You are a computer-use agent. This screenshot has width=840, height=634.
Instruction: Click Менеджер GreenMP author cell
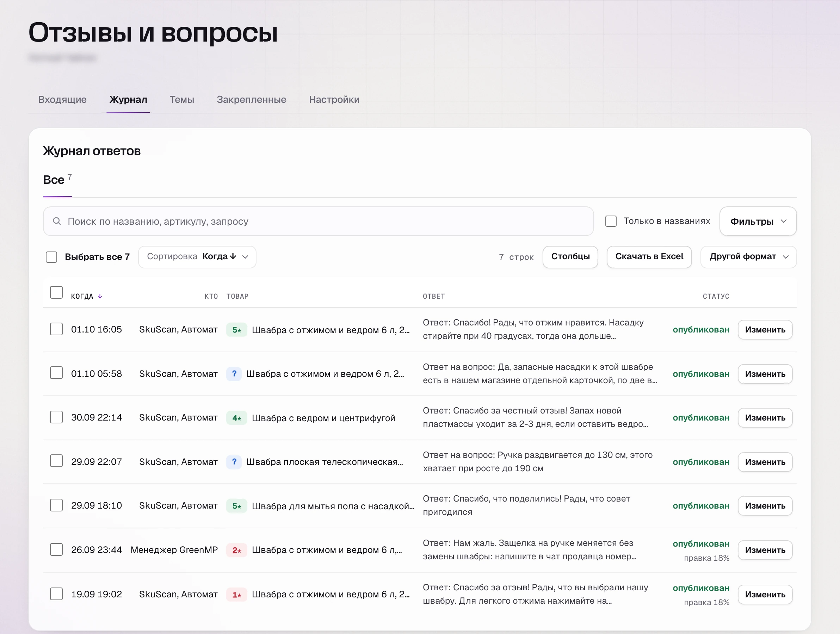coord(174,550)
